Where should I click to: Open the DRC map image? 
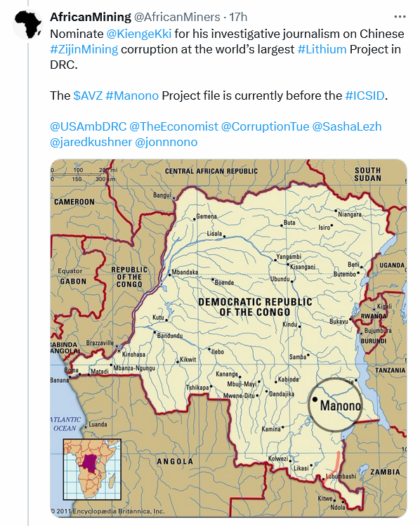pos(228,338)
